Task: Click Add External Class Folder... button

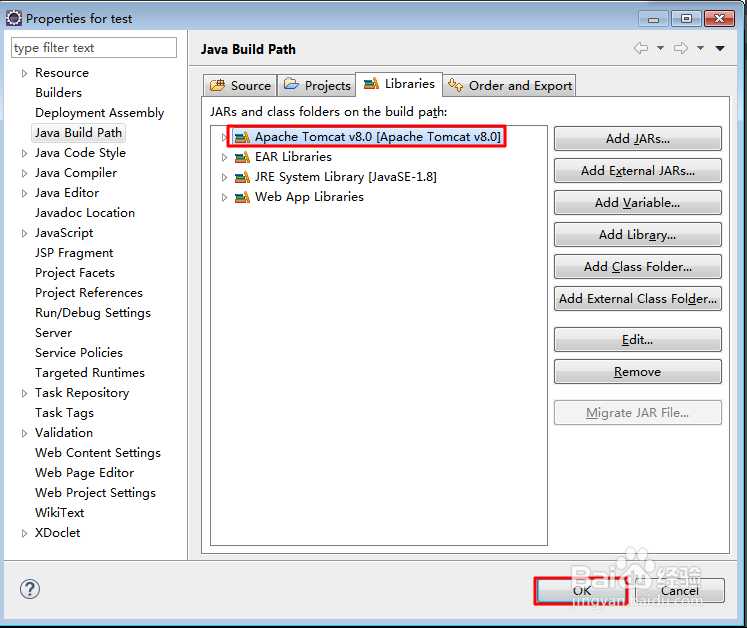Action: point(637,298)
